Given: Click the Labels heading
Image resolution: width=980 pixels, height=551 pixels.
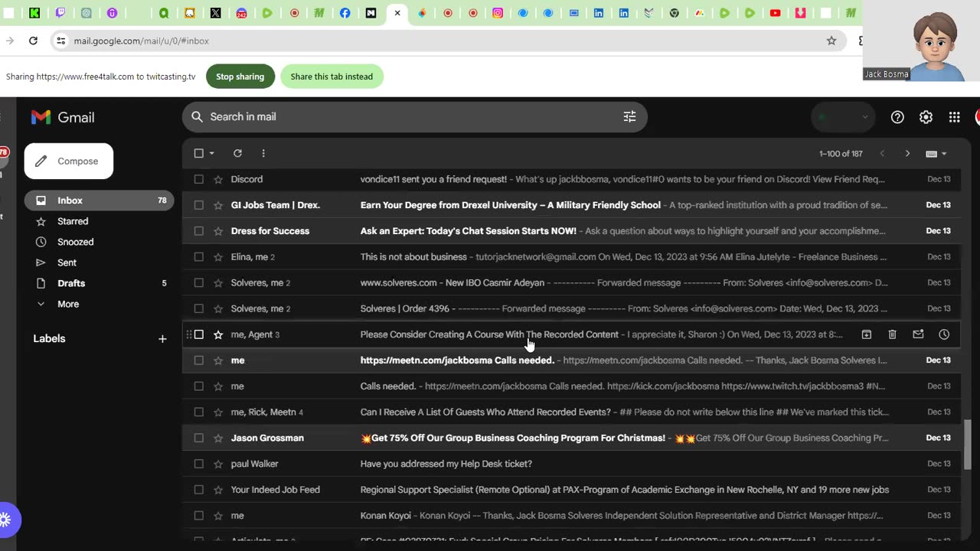Looking at the screenshot, I should tap(49, 338).
